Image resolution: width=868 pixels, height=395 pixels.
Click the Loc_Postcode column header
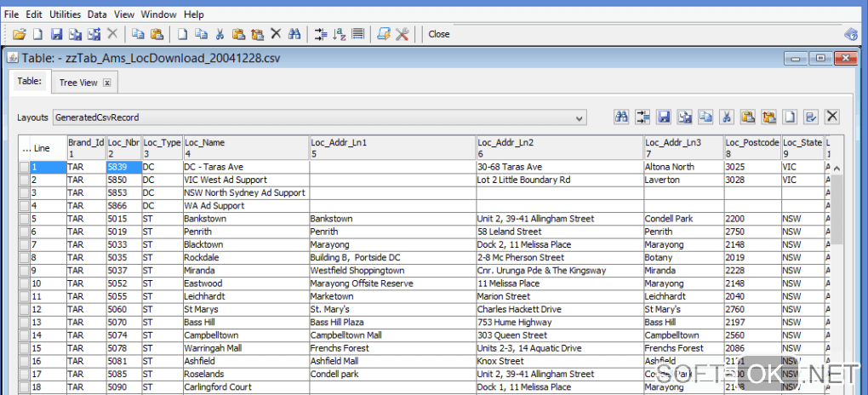click(x=752, y=148)
